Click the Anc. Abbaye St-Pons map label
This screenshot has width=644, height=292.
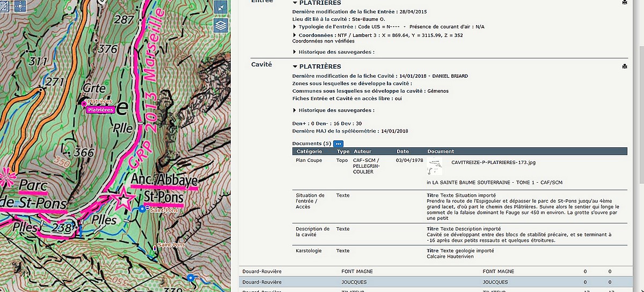163,189
